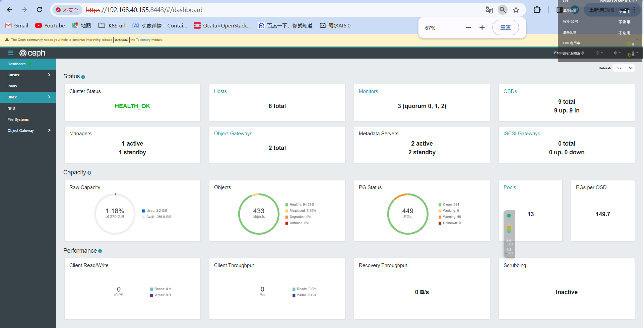Screen dimensions: 644x328
Task: Open the Monitors card link
Action: [368, 91]
